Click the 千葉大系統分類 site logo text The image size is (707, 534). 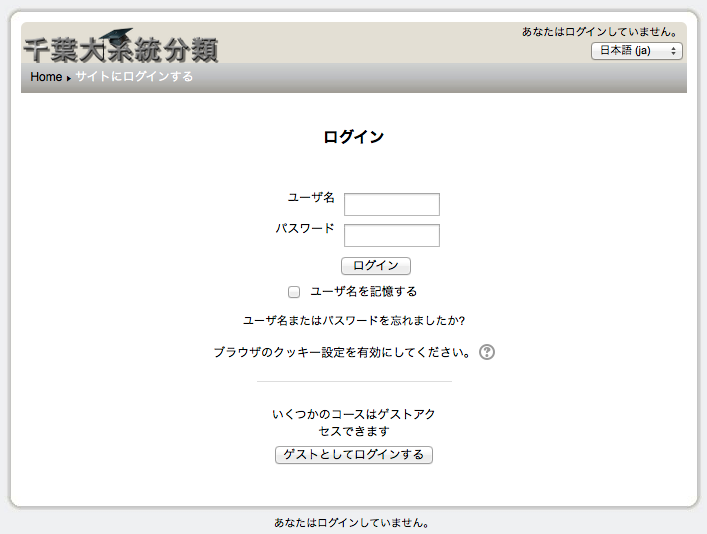point(120,49)
